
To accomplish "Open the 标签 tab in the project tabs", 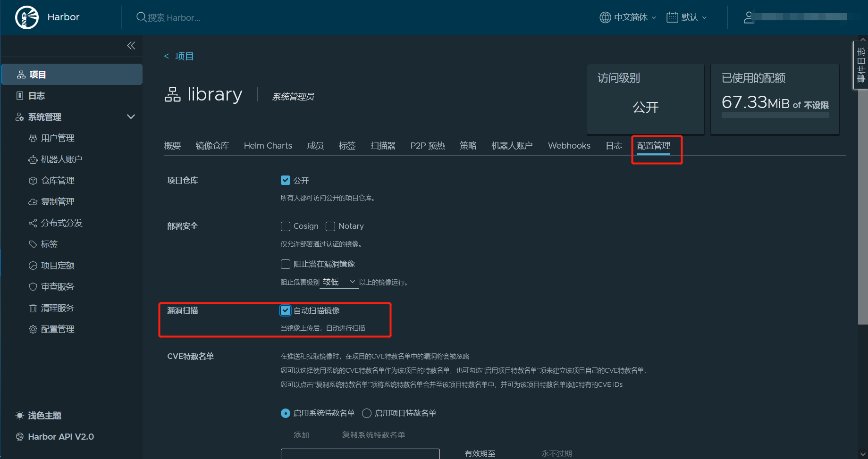I will coord(347,146).
